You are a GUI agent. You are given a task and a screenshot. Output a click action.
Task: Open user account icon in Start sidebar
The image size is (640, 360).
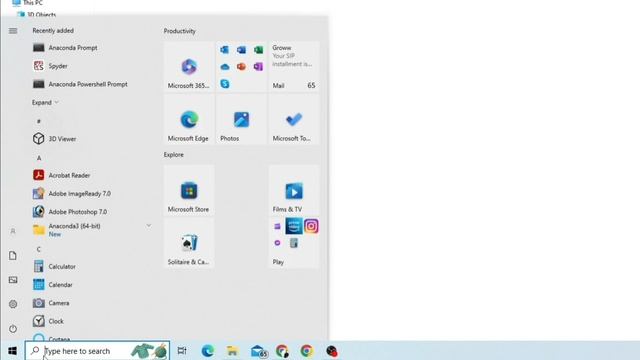pos(13,231)
